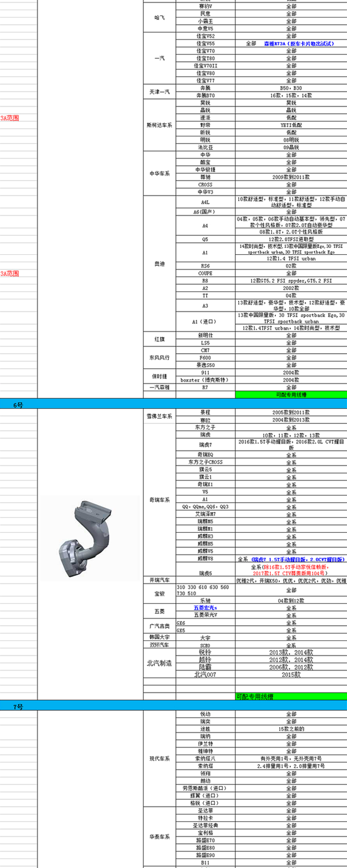347x868 pixels.
Task: Click the blue 森雅R73A note text
Action: [299, 43]
